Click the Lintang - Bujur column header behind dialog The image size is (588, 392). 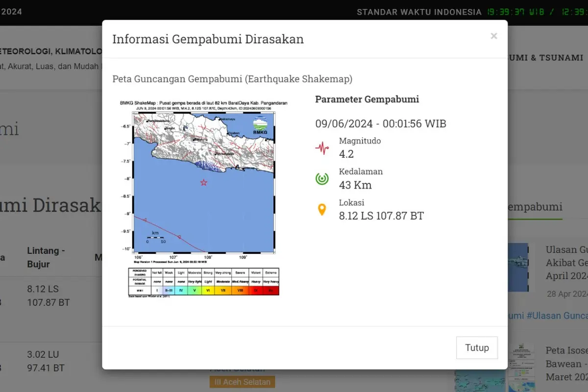(x=46, y=257)
